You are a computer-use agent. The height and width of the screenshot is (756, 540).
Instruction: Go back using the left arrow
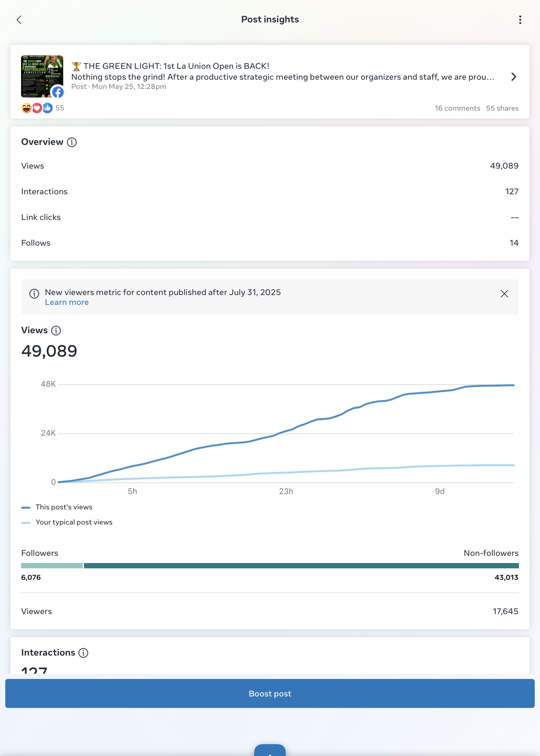[x=19, y=20]
